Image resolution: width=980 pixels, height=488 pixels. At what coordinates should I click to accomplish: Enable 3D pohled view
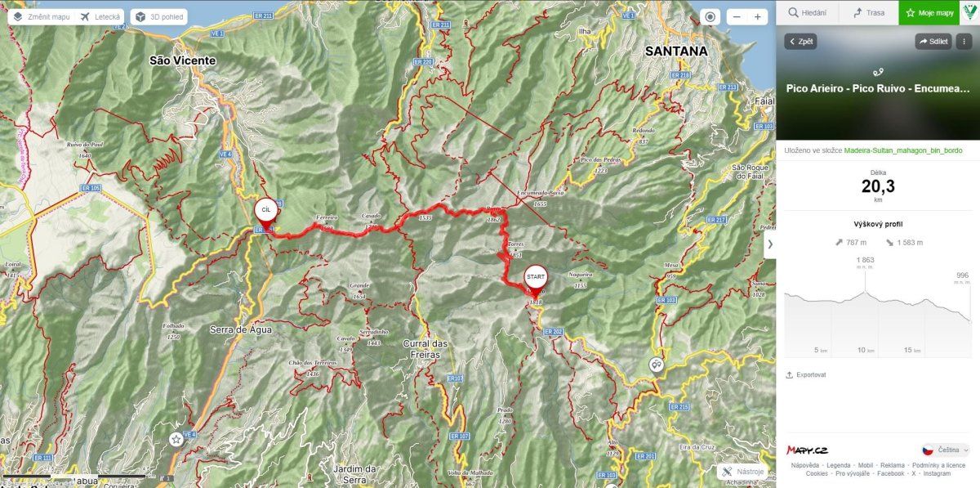(x=158, y=16)
